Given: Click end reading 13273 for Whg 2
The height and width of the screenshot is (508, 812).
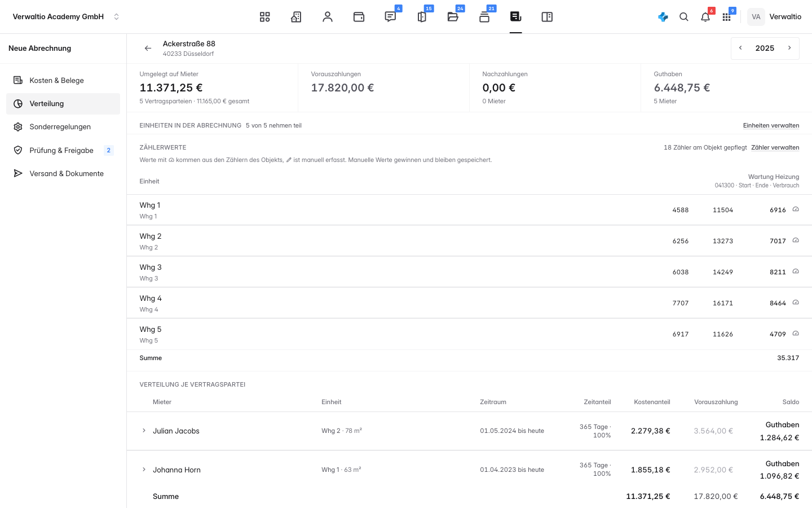Looking at the screenshot, I should (723, 241).
